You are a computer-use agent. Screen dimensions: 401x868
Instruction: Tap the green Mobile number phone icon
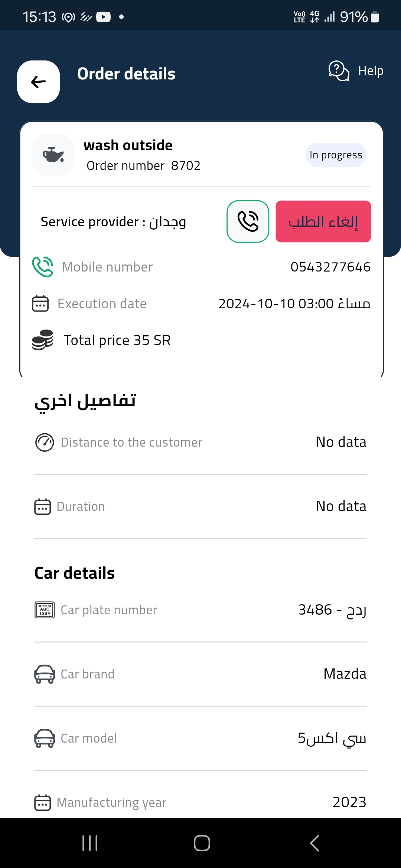pyautogui.click(x=42, y=267)
